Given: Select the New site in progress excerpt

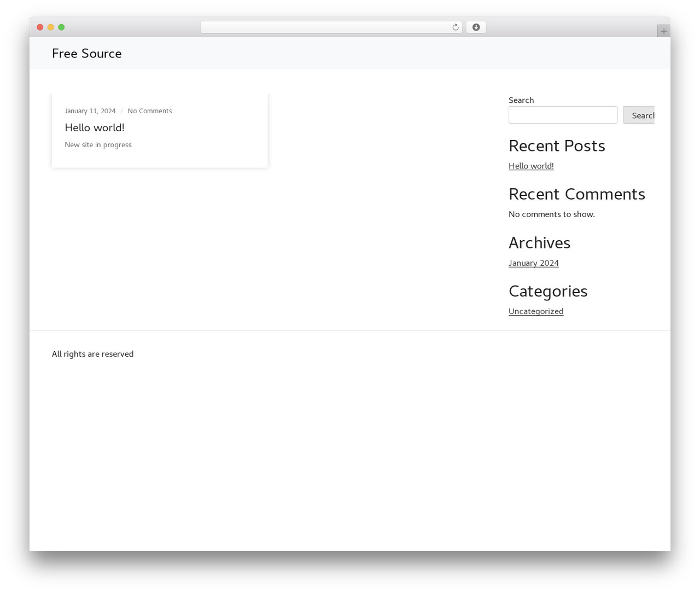Looking at the screenshot, I should click(98, 145).
